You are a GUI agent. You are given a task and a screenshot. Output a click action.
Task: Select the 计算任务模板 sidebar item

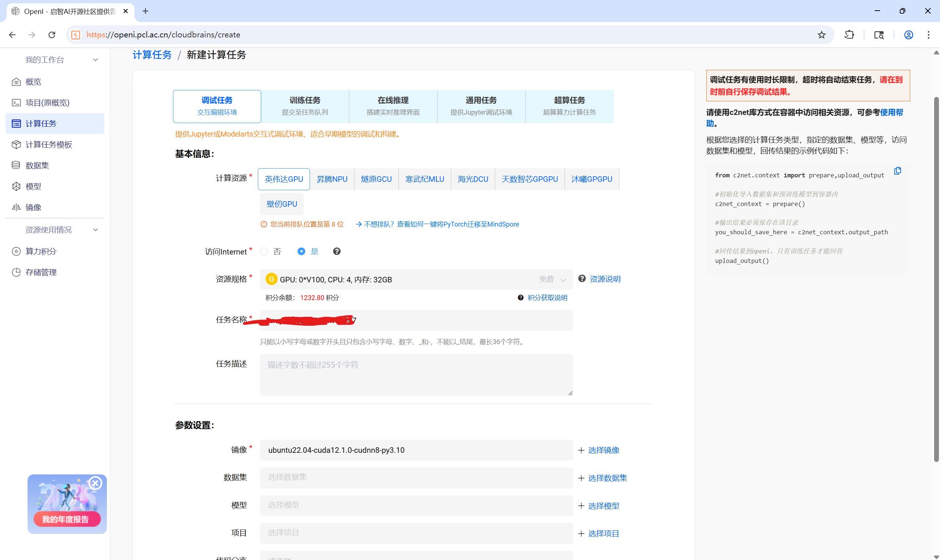49,145
